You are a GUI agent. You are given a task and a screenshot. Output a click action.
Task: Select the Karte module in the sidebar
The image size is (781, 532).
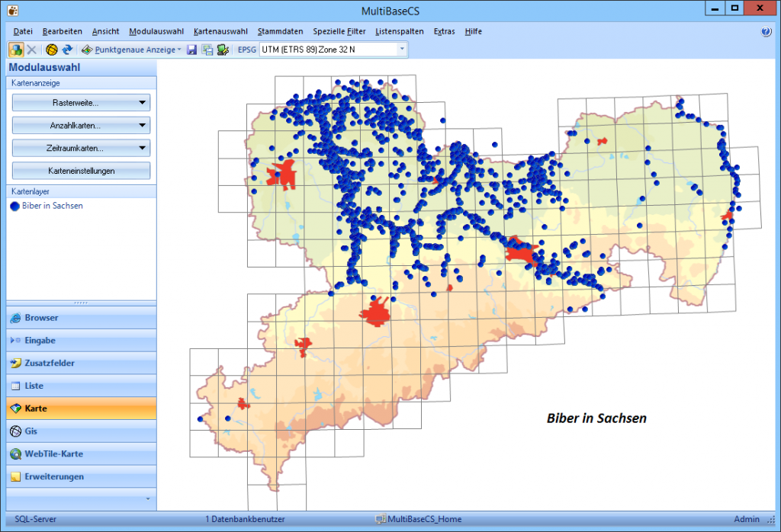pyautogui.click(x=81, y=408)
